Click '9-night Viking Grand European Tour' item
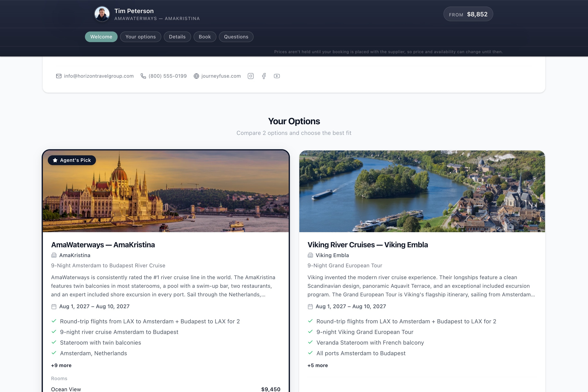Screen dimensions: 588x392 click(365, 332)
